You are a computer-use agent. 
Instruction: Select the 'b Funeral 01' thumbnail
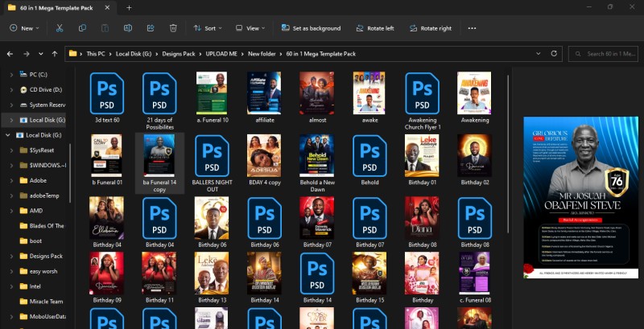(106, 155)
